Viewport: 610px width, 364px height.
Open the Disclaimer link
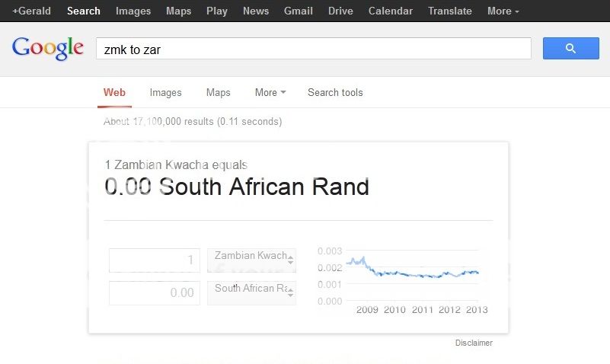(474, 343)
